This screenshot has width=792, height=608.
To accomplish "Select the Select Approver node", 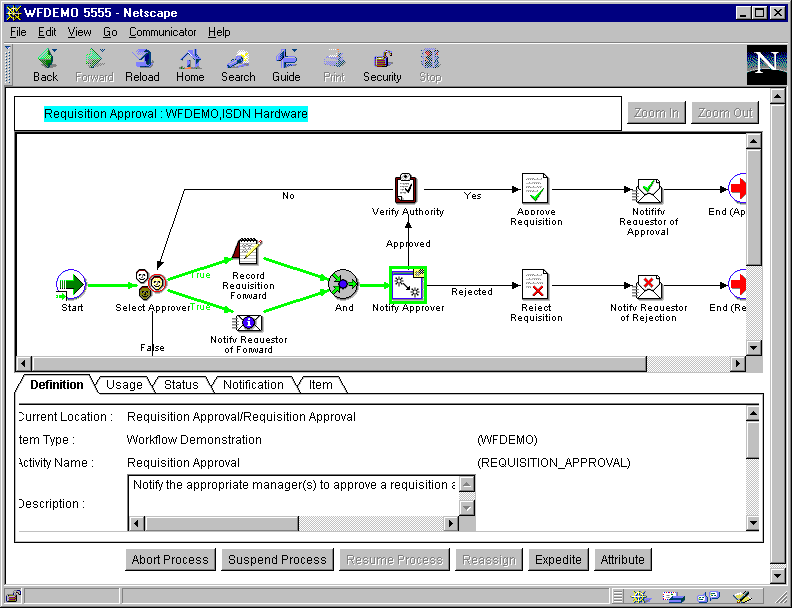I will [x=151, y=285].
